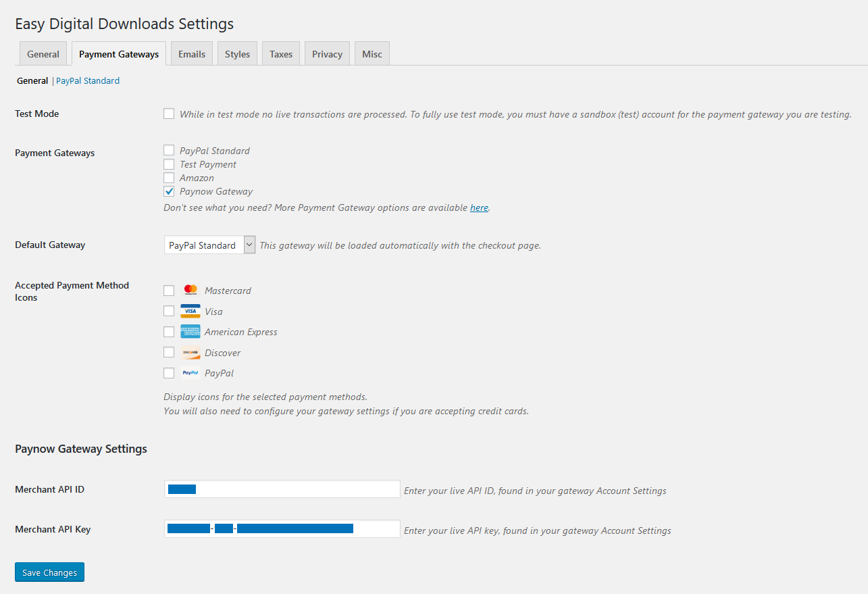Viewport: 868px width, 594px height.
Task: Click inside the Merchant API ID field
Action: pyautogui.click(x=282, y=489)
